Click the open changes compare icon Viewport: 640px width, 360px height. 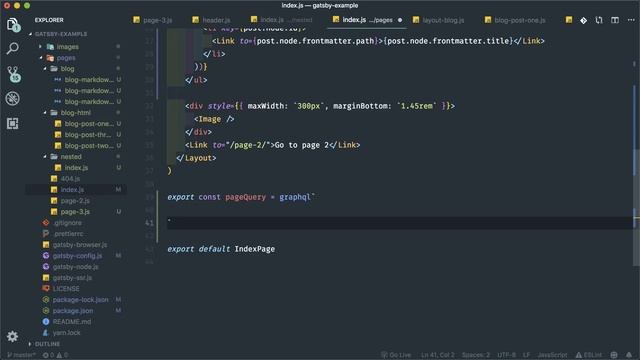[x=599, y=20]
